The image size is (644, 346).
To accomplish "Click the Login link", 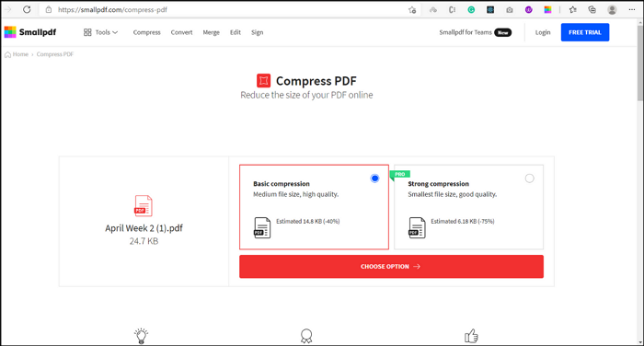I will tap(543, 32).
